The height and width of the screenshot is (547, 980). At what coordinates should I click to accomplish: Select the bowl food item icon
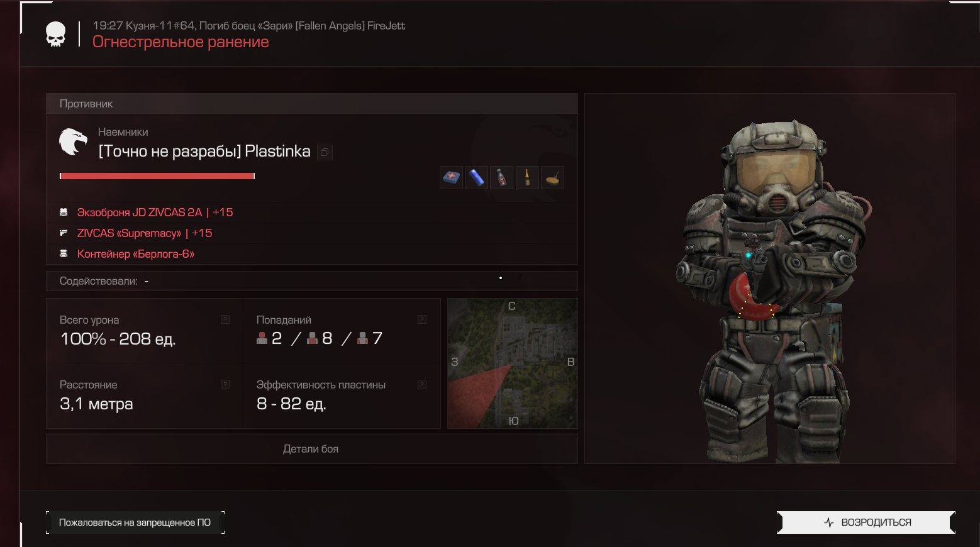pyautogui.click(x=552, y=178)
